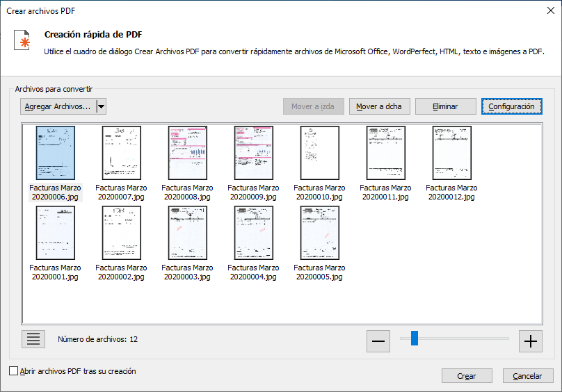Click the PDF creation star icon
This screenshot has width=562, height=392.
24,41
